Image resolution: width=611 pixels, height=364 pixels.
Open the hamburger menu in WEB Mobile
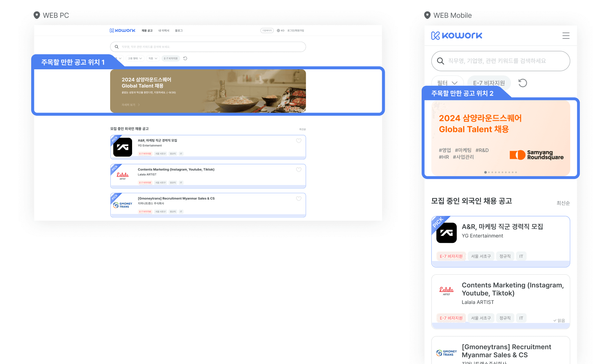tap(566, 36)
